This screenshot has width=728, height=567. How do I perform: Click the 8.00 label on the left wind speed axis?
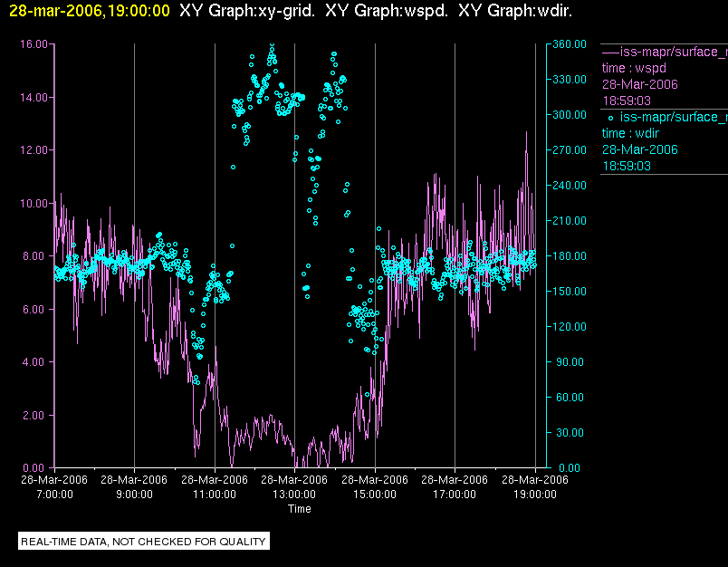(36, 255)
